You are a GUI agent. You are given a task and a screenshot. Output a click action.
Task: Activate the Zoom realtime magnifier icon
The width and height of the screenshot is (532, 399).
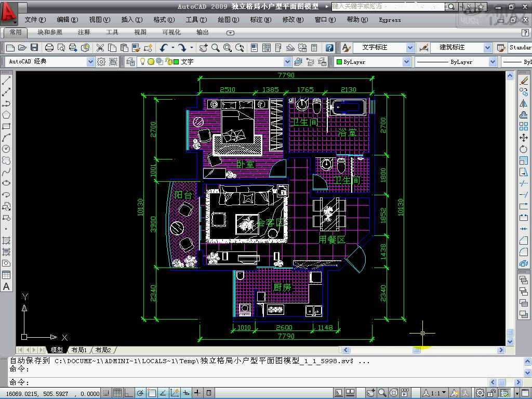216,48
